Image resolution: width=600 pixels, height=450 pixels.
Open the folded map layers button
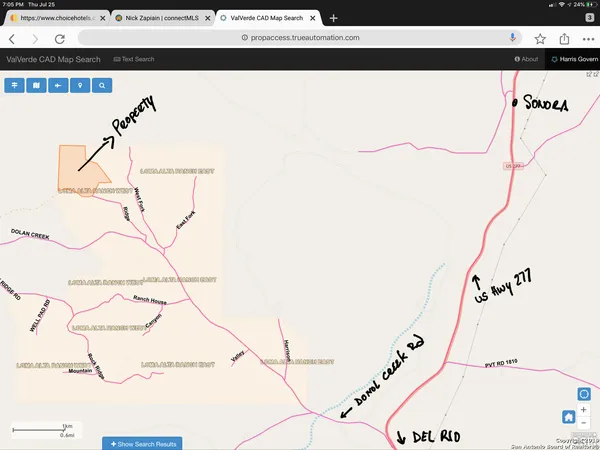tap(36, 86)
